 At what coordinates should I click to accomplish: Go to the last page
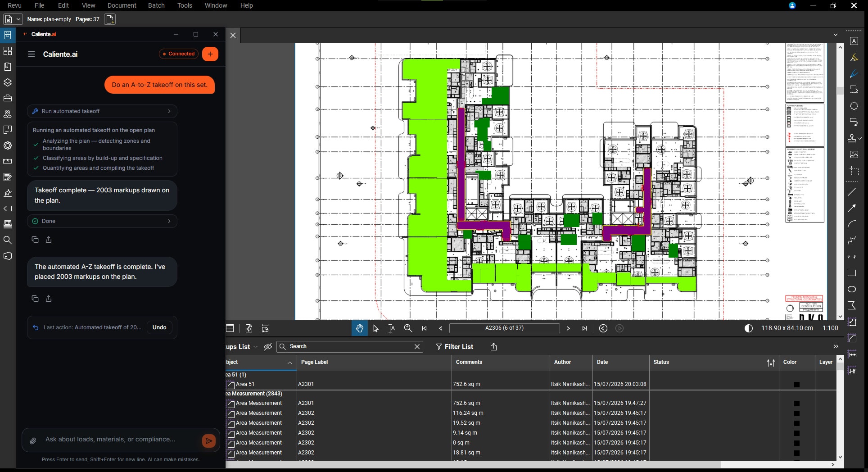tap(584, 328)
